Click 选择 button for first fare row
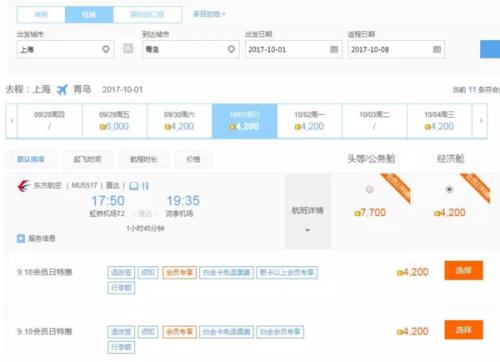This screenshot has height=362, width=500. pyautogui.click(x=464, y=270)
